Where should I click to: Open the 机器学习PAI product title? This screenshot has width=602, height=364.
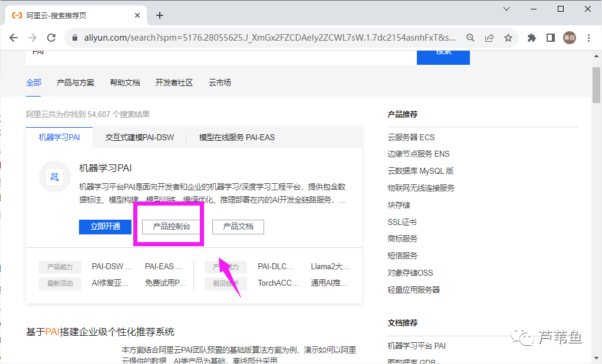(x=105, y=168)
